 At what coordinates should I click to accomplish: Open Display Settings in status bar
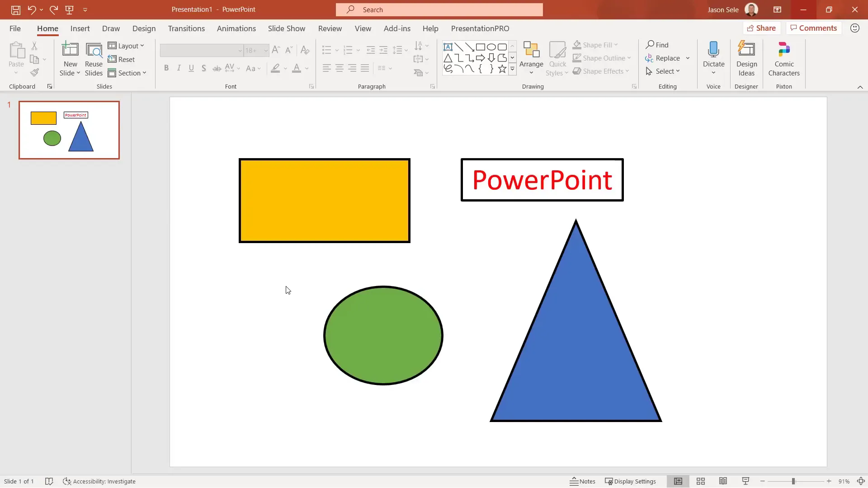coord(630,481)
